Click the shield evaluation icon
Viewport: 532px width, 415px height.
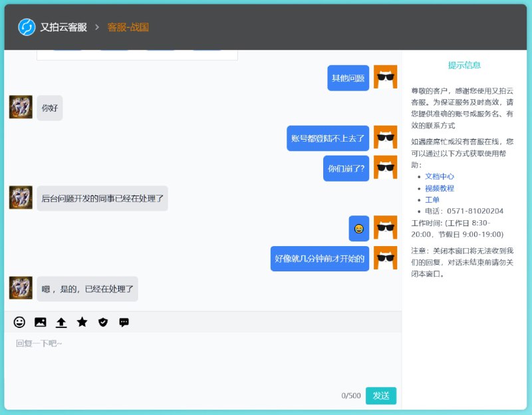tap(102, 323)
